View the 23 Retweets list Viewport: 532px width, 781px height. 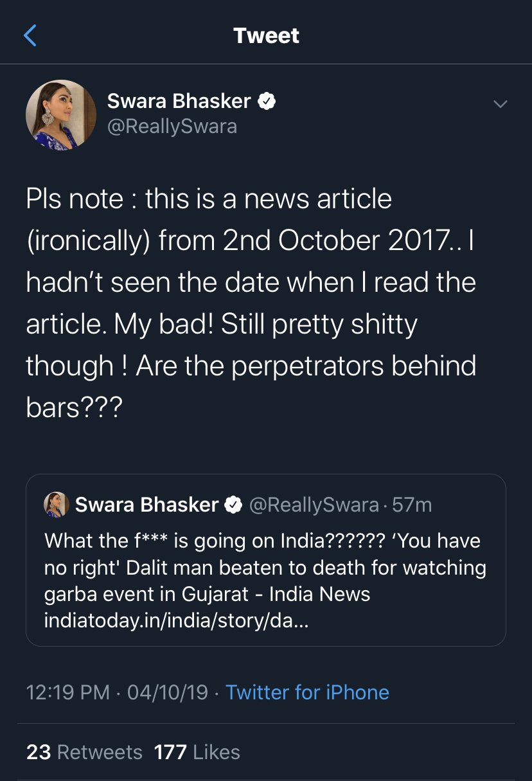84,752
